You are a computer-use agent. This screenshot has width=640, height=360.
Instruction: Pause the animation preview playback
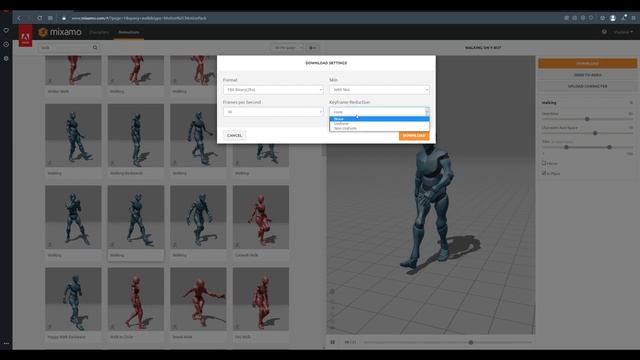point(333,342)
